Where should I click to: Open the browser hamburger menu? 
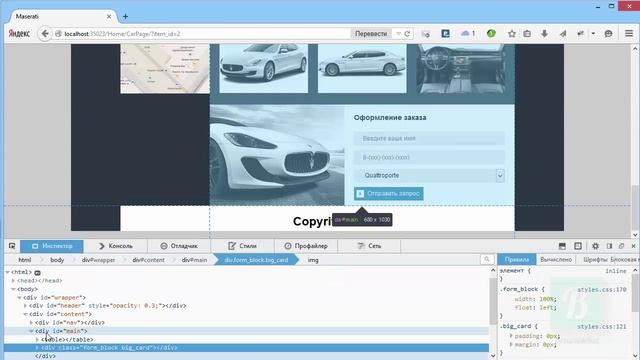click(x=629, y=34)
